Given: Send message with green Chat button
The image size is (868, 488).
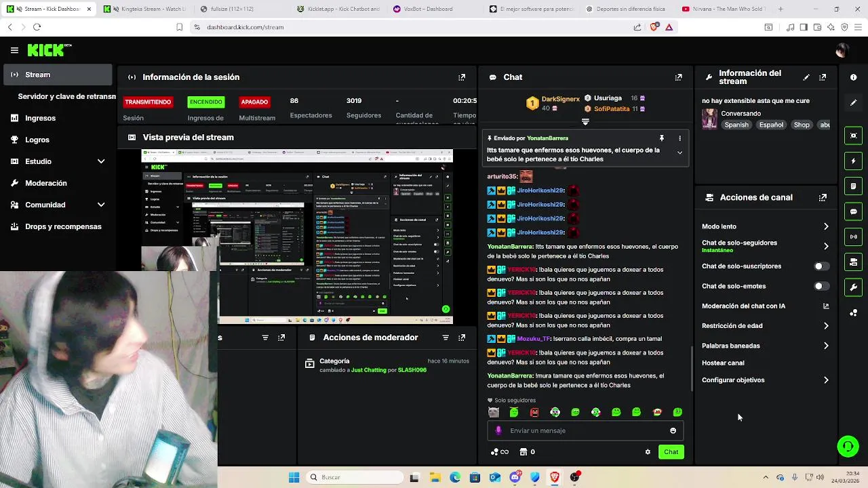Looking at the screenshot, I should [671, 452].
